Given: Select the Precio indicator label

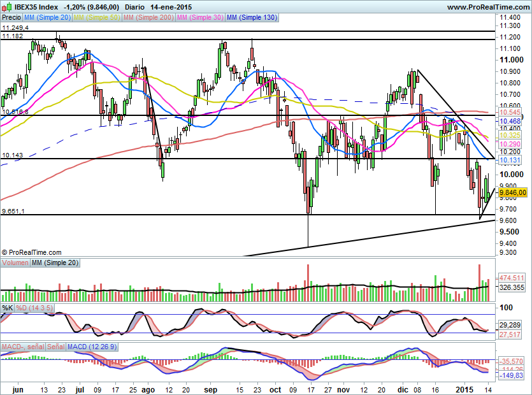Looking at the screenshot, I should coord(11,17).
